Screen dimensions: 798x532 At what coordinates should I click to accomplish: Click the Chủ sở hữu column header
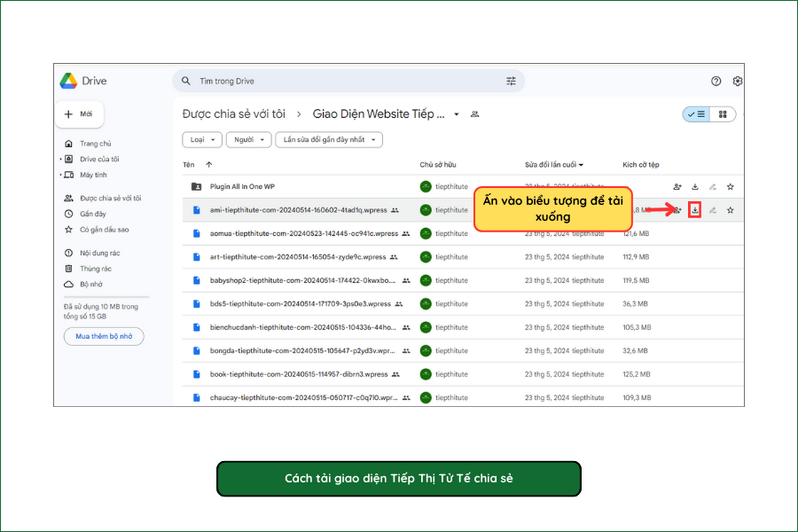pos(438,164)
